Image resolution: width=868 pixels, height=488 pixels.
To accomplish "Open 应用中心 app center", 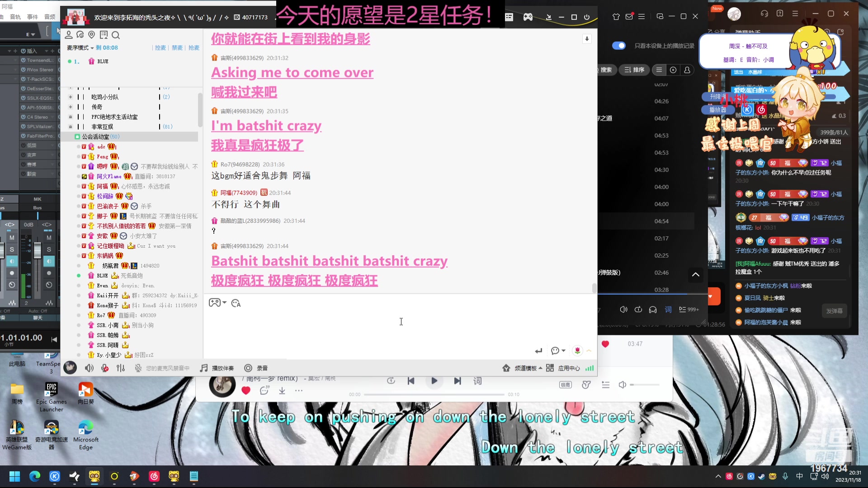I will pos(563,368).
